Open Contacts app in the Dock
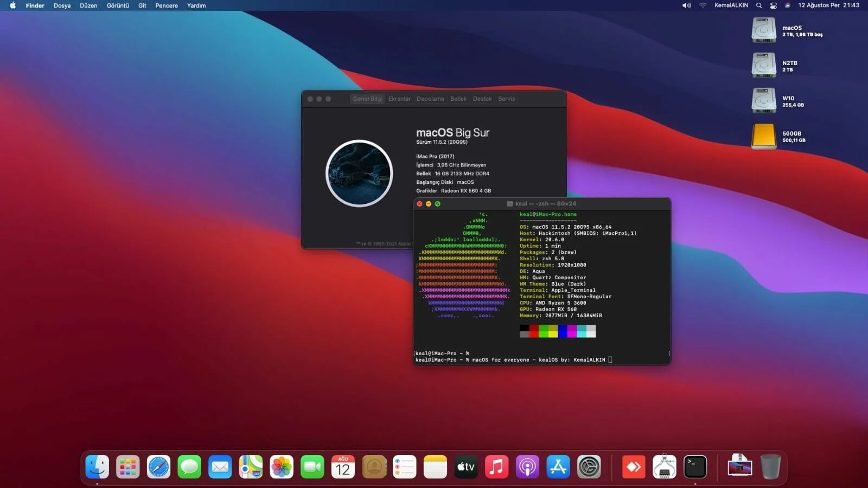 click(374, 467)
